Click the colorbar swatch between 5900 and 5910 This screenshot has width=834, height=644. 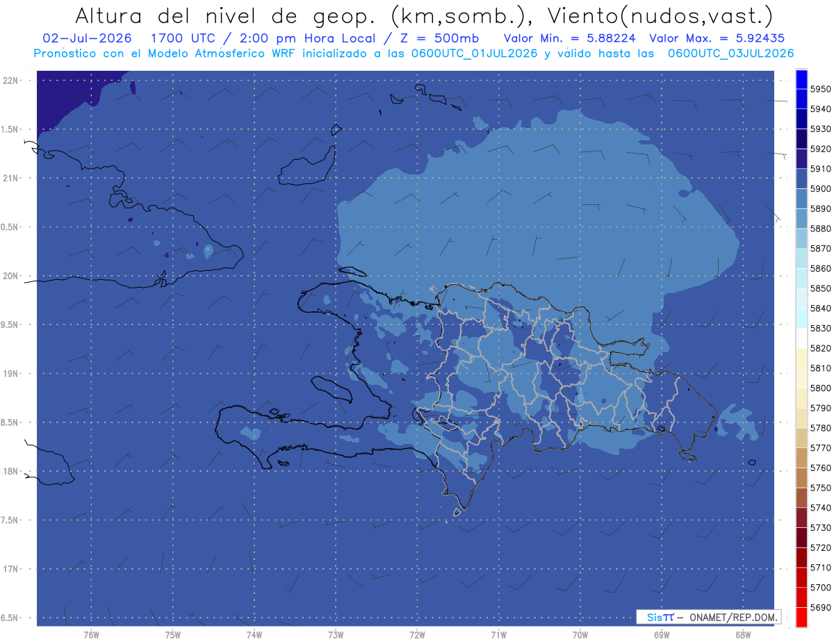tap(801, 179)
